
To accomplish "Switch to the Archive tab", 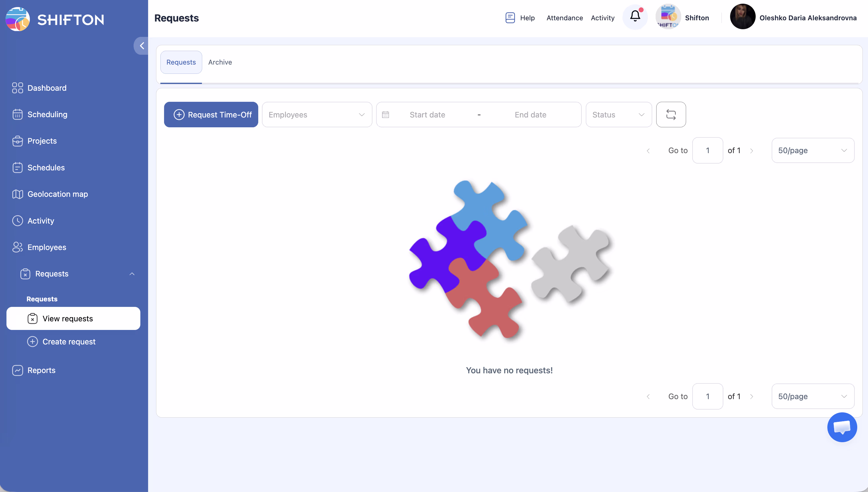I will pyautogui.click(x=220, y=62).
